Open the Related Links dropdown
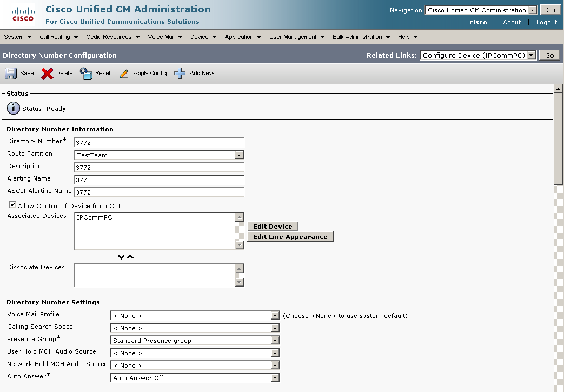Screen dimensions: 564x392 531,55
